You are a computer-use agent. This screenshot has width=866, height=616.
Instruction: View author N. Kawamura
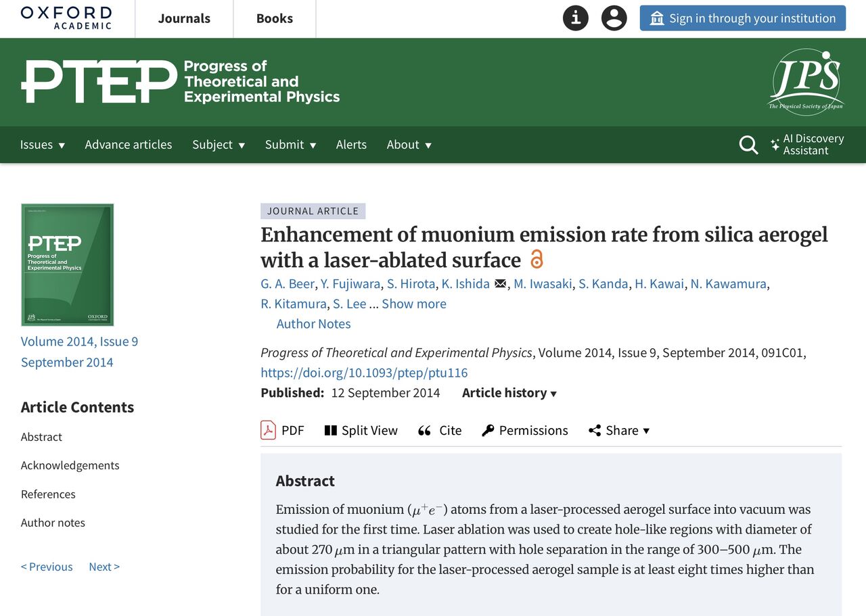729,284
